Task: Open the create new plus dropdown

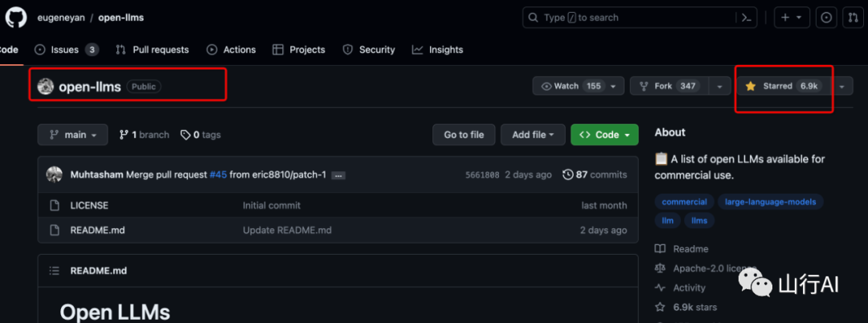Action: pyautogui.click(x=791, y=18)
